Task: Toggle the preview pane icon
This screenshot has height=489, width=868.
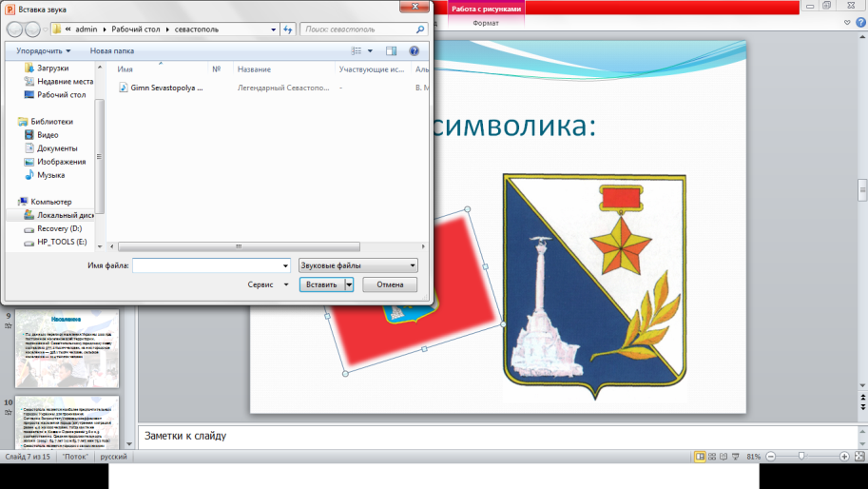Action: 391,51
